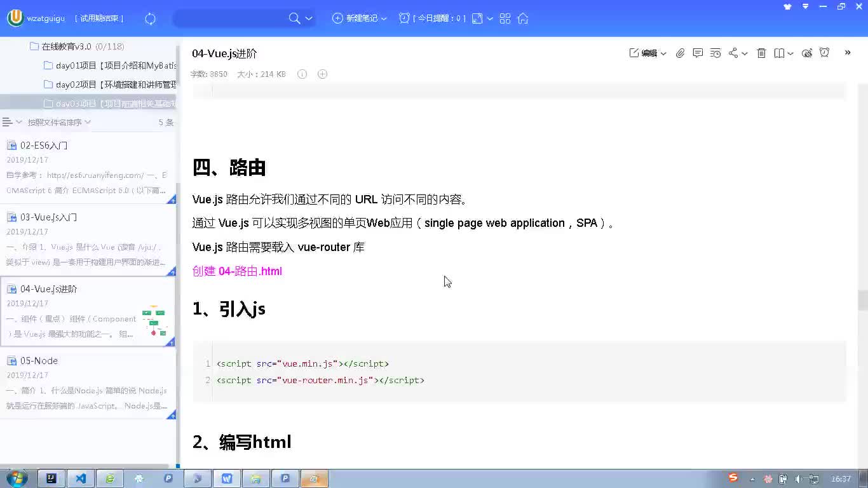Click the 5 条 item count label
This screenshot has height=488, width=868.
click(x=166, y=122)
